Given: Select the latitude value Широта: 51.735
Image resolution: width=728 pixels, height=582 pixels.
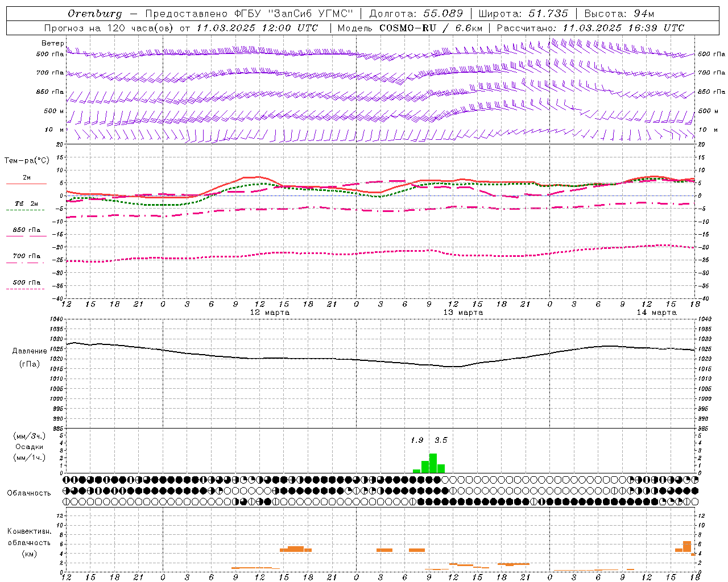Looking at the screenshot, I should click(x=523, y=14).
